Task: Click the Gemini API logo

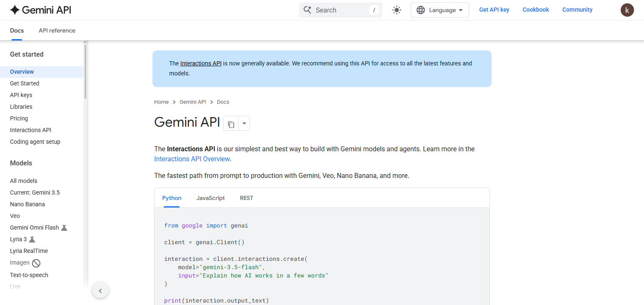Action: coord(40,10)
